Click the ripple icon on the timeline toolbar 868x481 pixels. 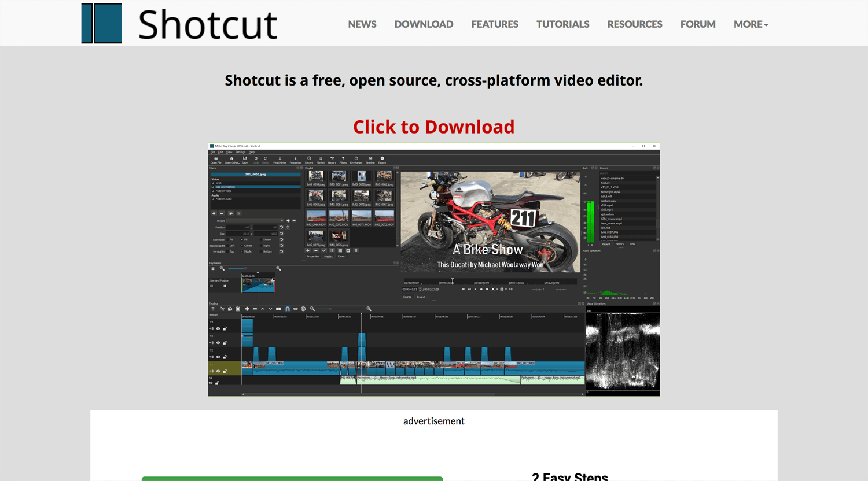(x=295, y=309)
